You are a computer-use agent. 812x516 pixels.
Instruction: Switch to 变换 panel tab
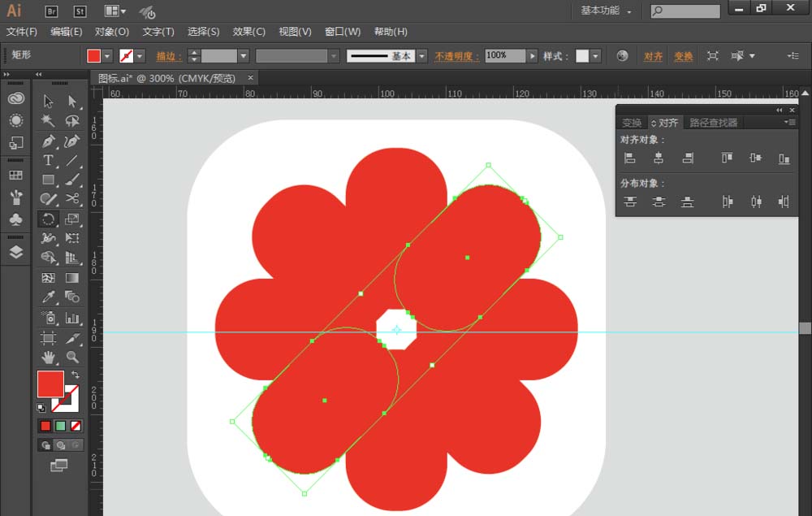click(632, 123)
